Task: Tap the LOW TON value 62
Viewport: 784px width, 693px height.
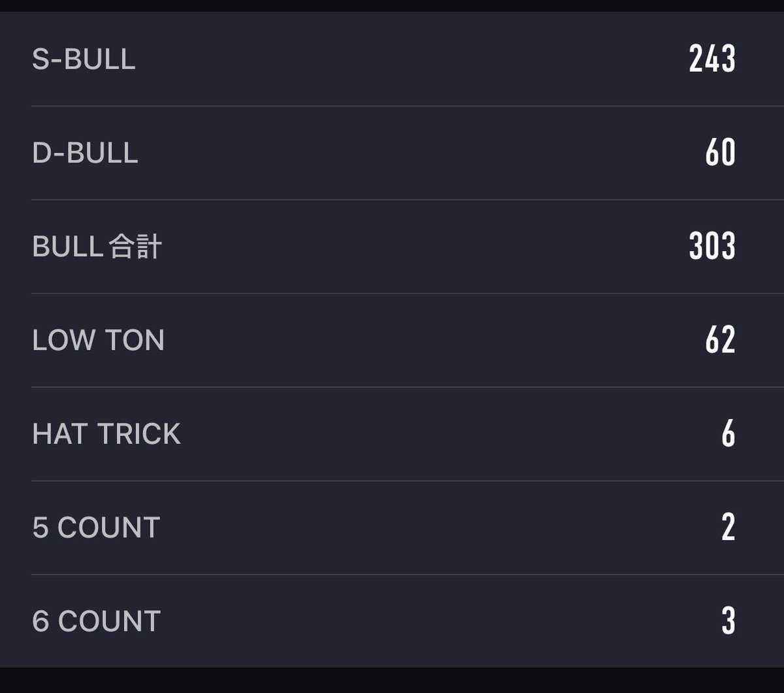Action: (x=721, y=341)
